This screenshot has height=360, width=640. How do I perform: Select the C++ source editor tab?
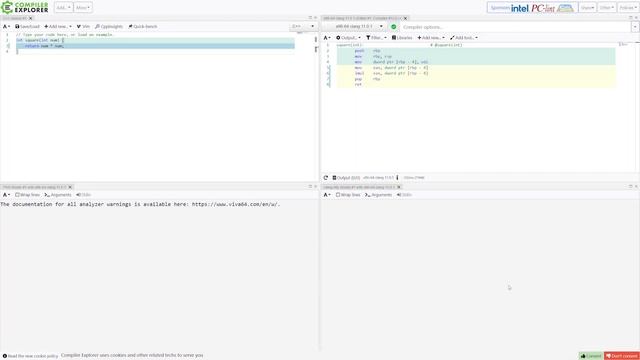click(14, 18)
